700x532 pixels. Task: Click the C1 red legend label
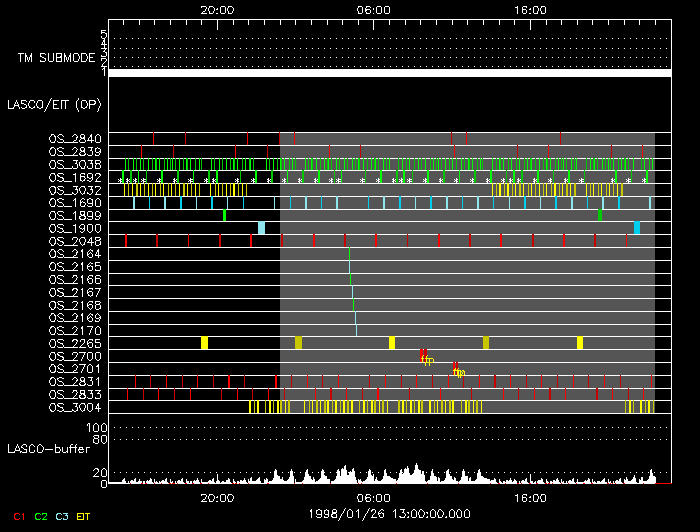click(x=17, y=516)
